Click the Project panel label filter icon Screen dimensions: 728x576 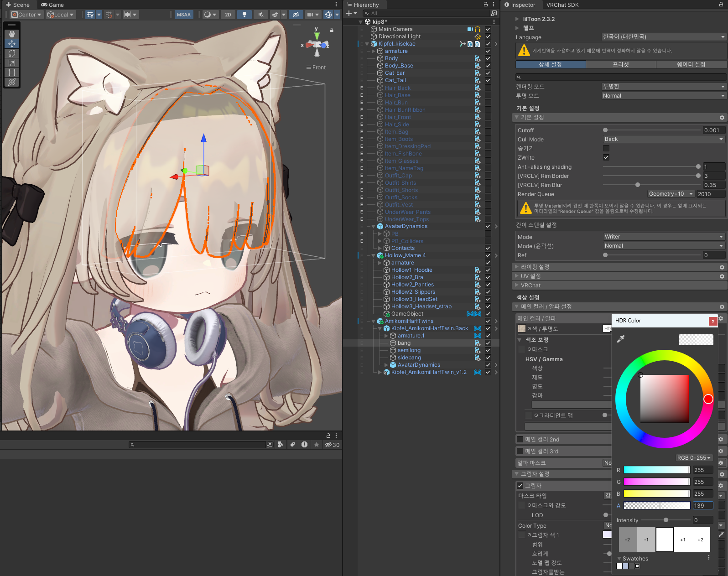pyautogui.click(x=292, y=445)
